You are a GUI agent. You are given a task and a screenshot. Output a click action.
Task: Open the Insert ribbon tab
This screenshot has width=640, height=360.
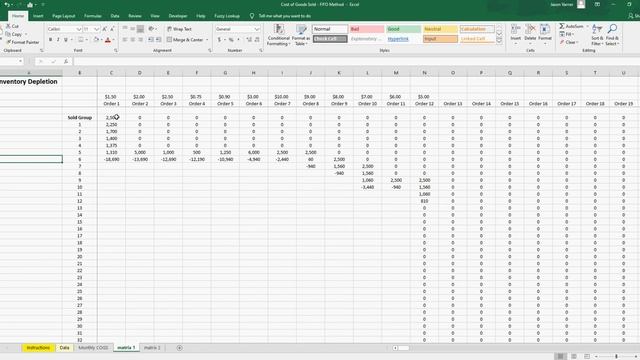38,16
